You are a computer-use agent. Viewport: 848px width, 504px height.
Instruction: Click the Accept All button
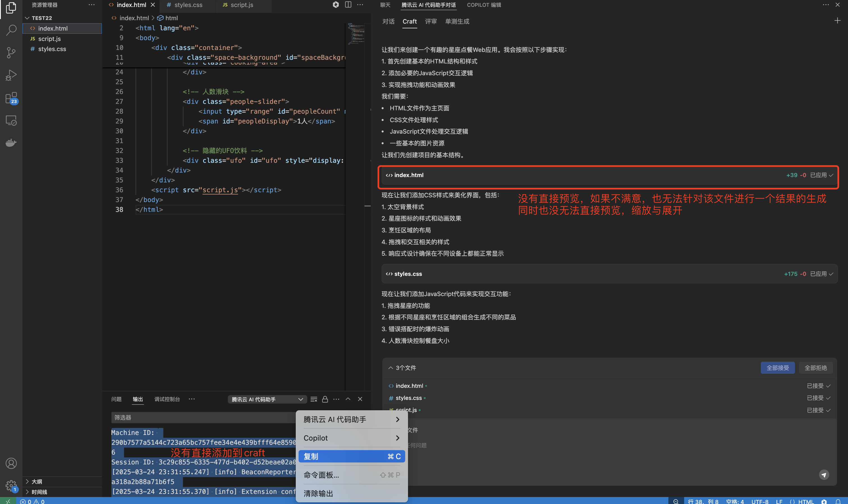coord(777,368)
